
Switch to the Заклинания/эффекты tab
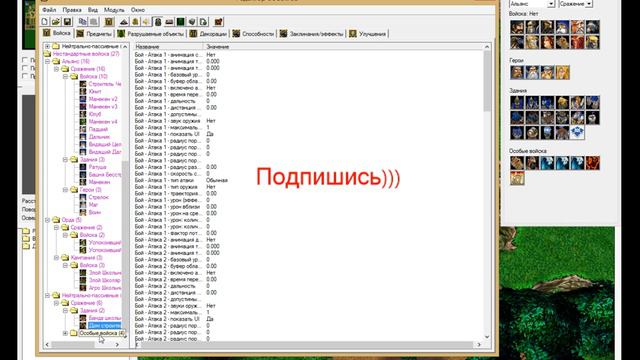(312, 34)
